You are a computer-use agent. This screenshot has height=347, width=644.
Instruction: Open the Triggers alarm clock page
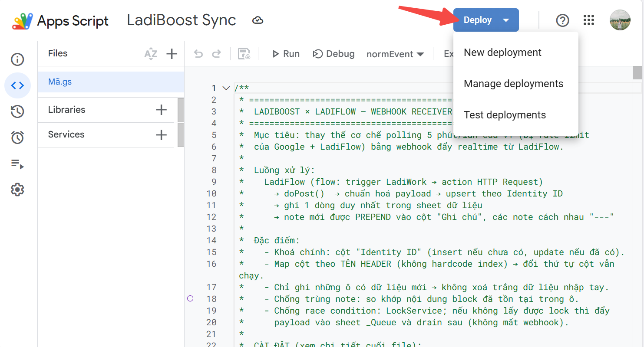point(17,137)
